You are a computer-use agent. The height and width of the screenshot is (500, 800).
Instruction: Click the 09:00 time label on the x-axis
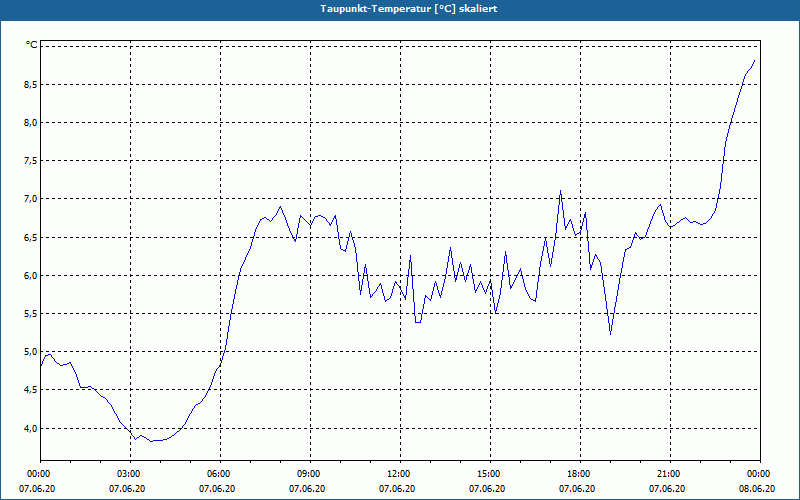(x=307, y=474)
